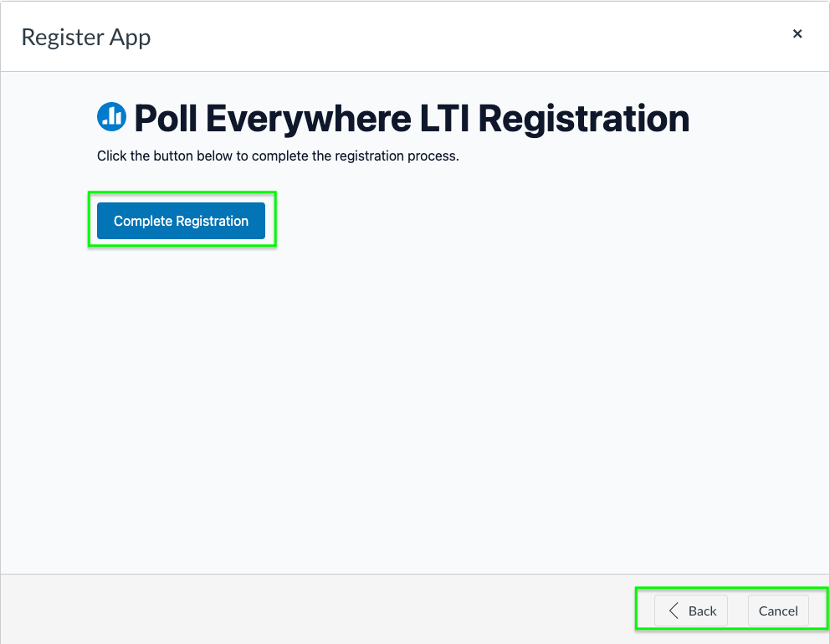Dismiss the dialog via the top-right X icon
830x644 pixels.
pos(797,33)
